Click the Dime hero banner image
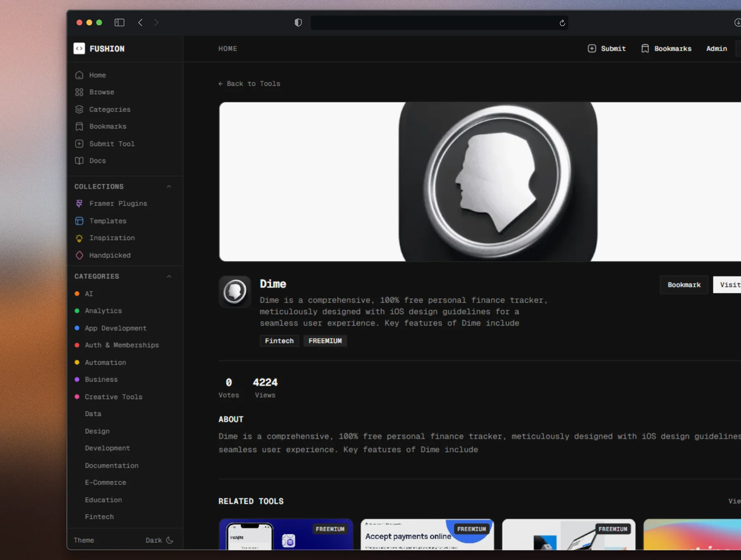741x560 pixels. [480, 182]
